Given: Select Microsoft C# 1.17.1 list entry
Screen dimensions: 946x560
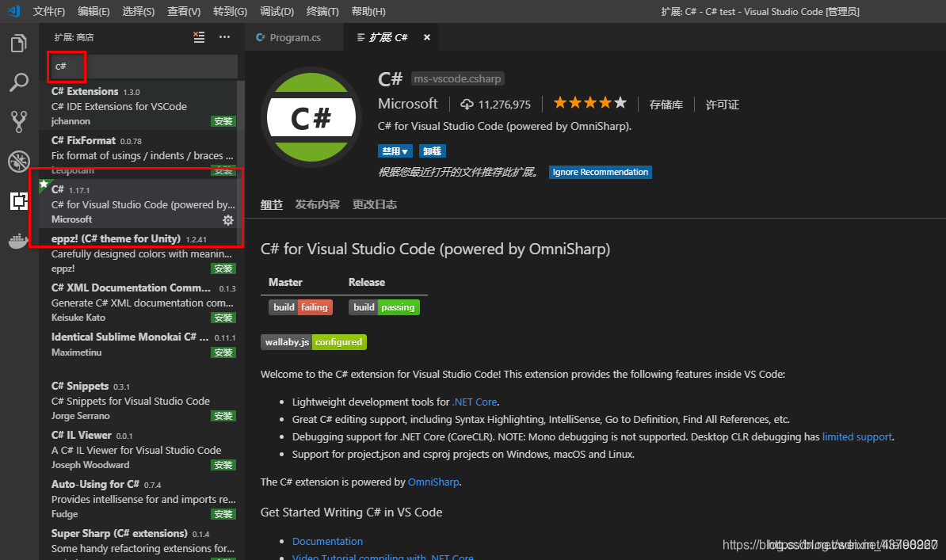Looking at the screenshot, I should coord(139,204).
